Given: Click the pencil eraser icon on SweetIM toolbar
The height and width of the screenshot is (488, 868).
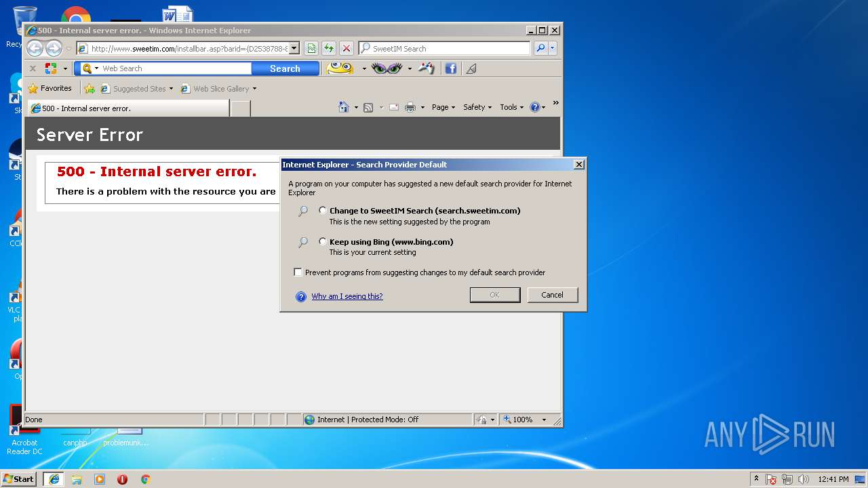Looking at the screenshot, I should 472,68.
